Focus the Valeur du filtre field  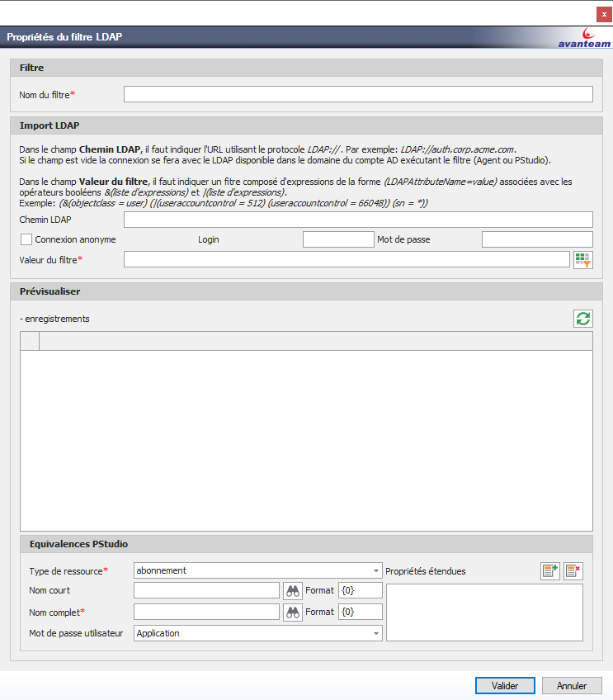[347, 259]
